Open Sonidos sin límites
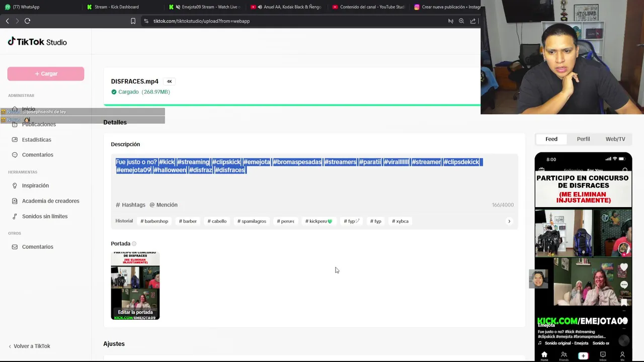This screenshot has width=644, height=362. tap(44, 216)
